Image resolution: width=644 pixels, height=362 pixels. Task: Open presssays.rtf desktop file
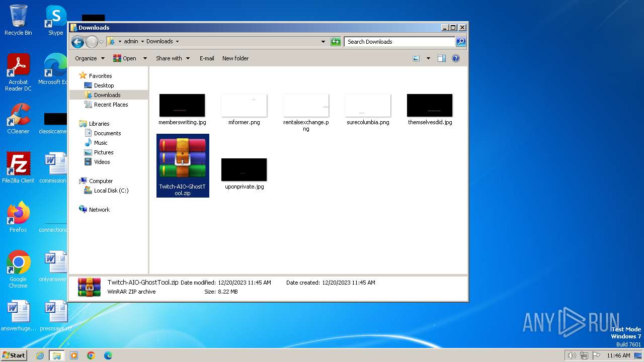pos(55,316)
